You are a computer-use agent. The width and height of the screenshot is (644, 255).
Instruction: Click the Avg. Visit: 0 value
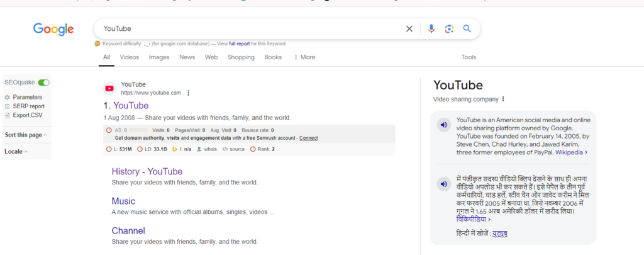223,130
